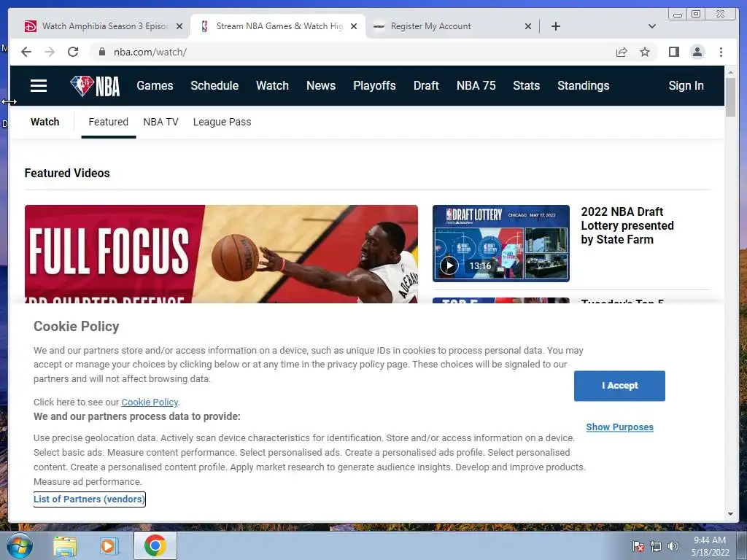Open the Draft menu item

click(x=426, y=86)
